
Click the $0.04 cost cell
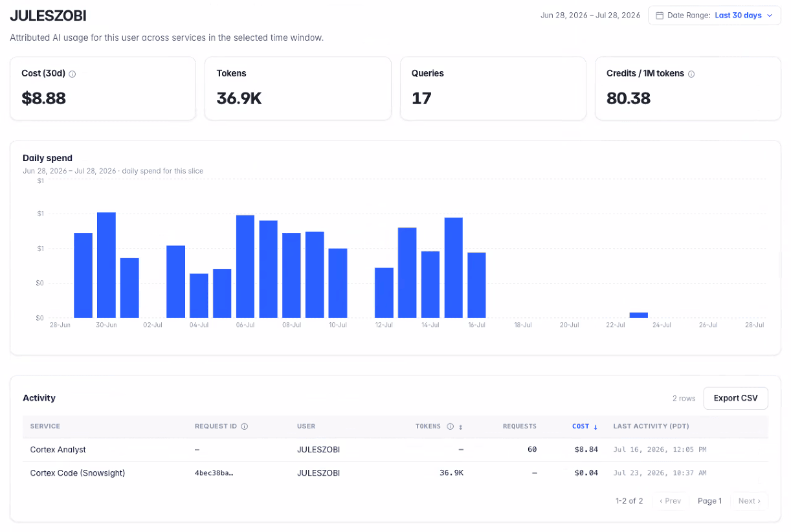coord(586,473)
